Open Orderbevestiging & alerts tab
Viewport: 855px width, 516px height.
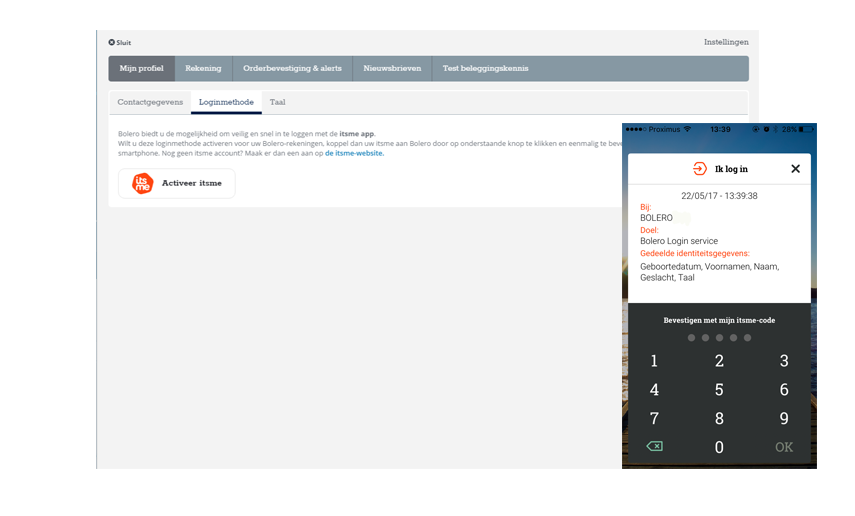tap(292, 69)
